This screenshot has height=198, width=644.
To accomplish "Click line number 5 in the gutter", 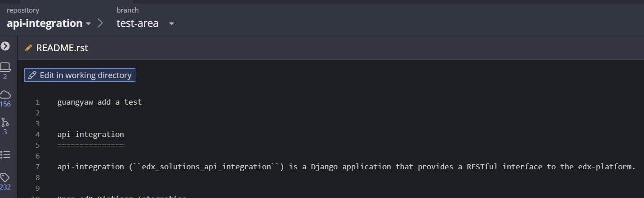I will [x=38, y=145].
